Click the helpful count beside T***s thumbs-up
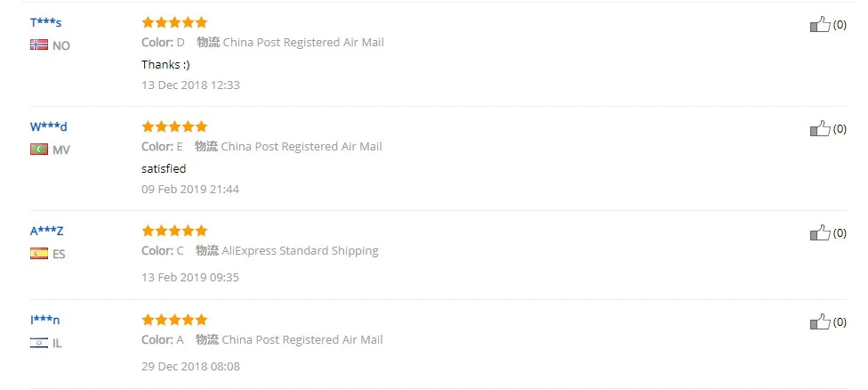Screen dimensions: 868x390 click(x=840, y=24)
